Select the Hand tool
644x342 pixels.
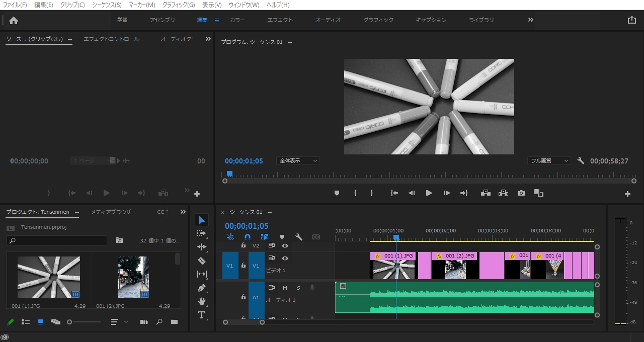(x=202, y=301)
